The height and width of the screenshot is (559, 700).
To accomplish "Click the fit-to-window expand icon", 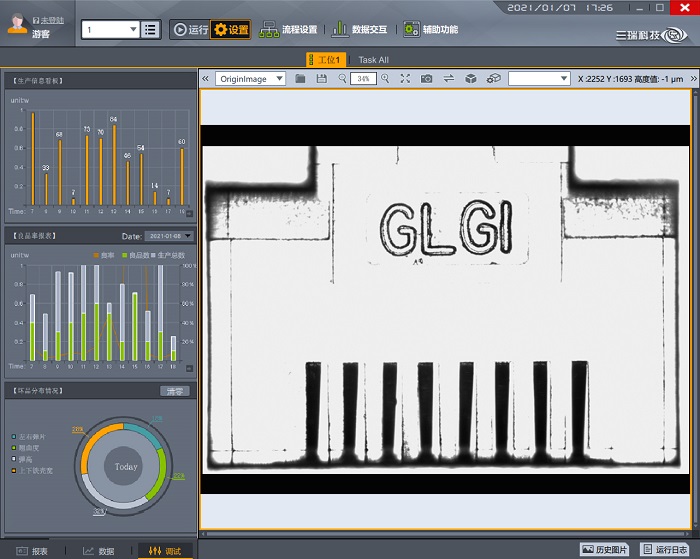I will [405, 78].
